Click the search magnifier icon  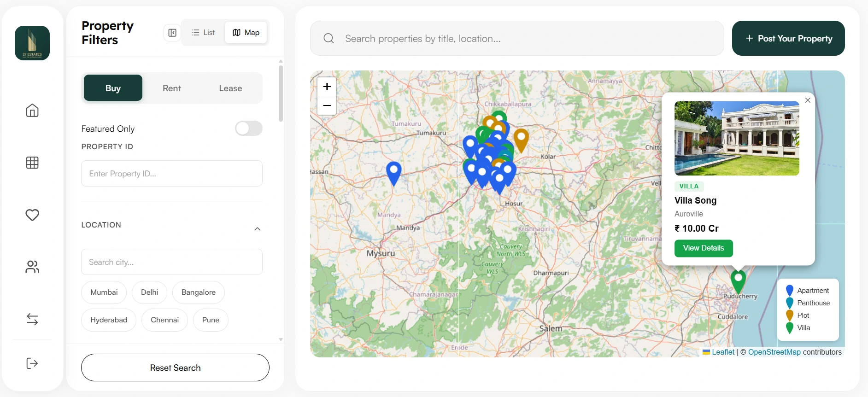click(x=328, y=38)
